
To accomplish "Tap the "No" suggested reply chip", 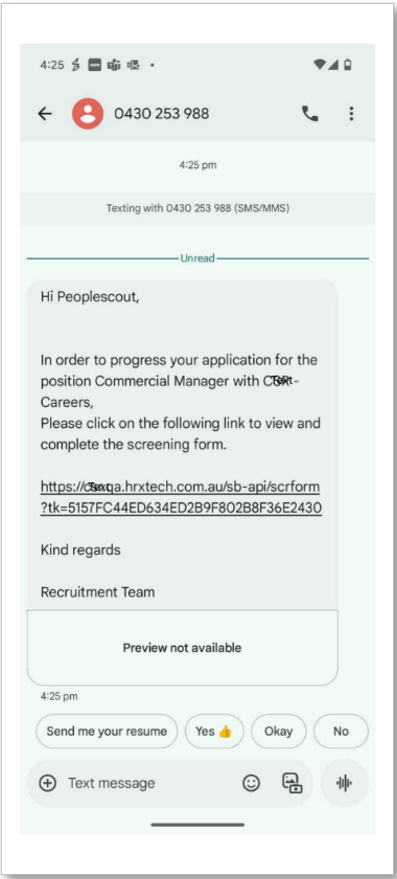I will (341, 731).
